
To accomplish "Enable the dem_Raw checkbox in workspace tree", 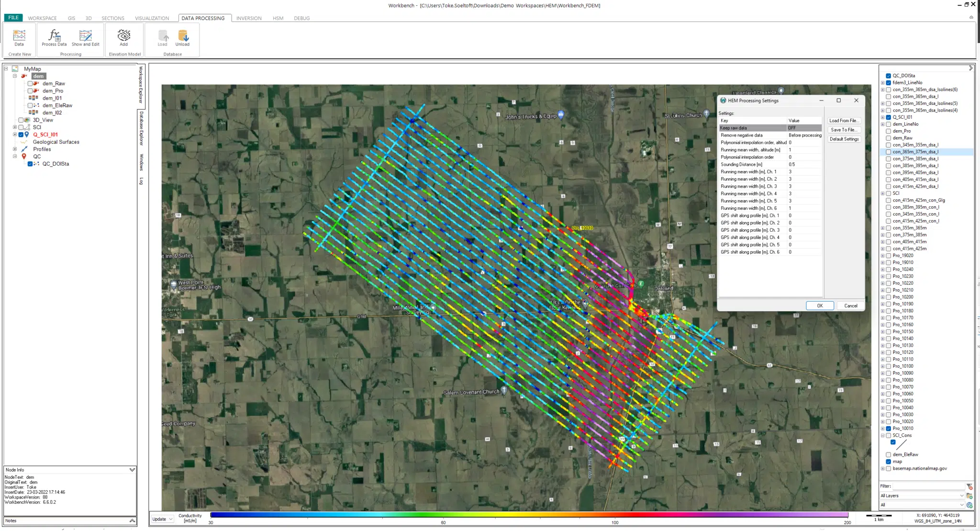I will tap(30, 84).
